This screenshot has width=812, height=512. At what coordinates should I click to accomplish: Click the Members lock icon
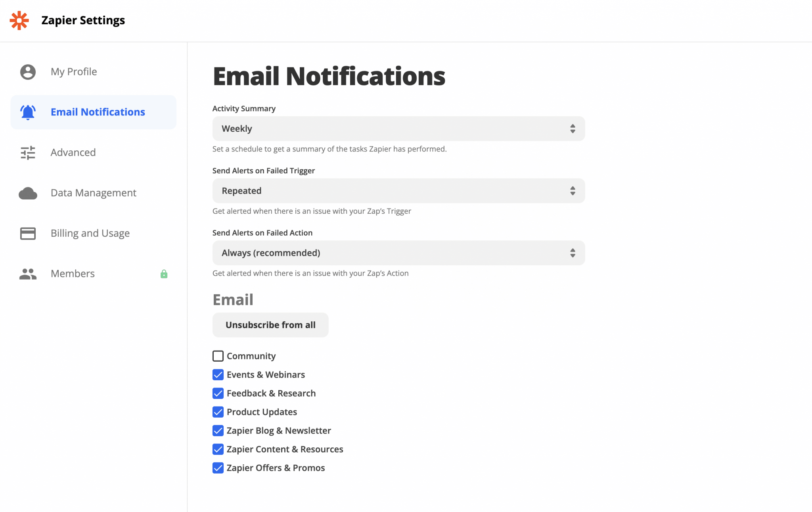164,274
